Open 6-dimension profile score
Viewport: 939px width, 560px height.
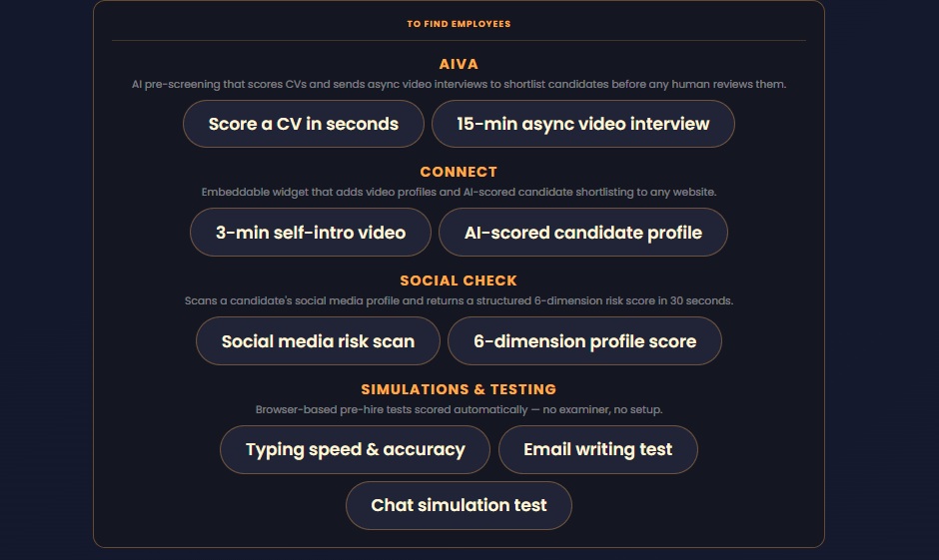(584, 341)
